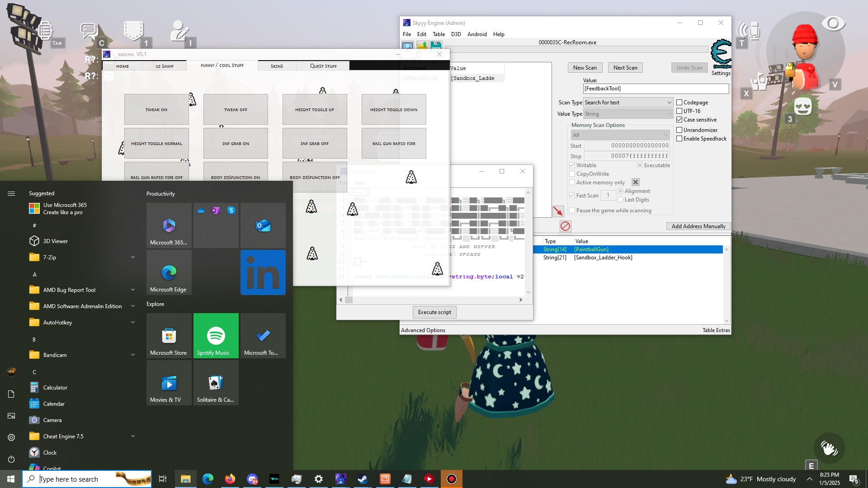
Task: Open the LinkedIn start menu tile
Action: click(x=263, y=272)
